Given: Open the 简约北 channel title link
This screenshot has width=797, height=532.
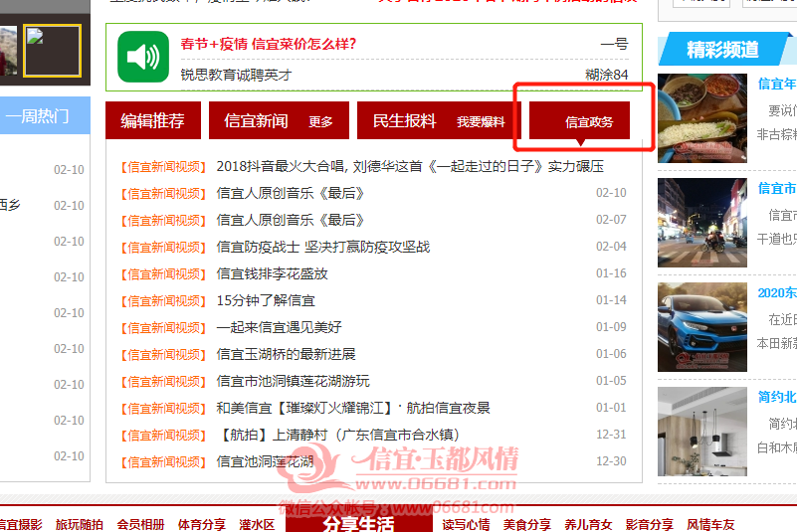Looking at the screenshot, I should tap(777, 398).
